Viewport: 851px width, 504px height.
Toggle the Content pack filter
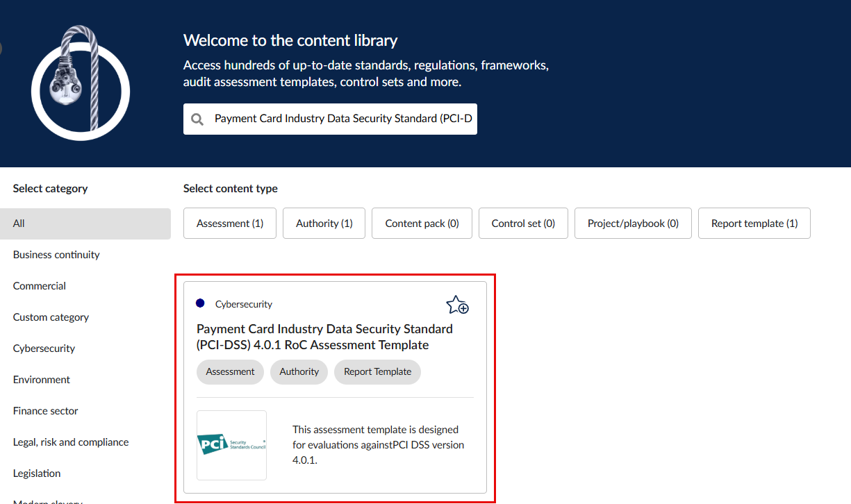coord(422,224)
